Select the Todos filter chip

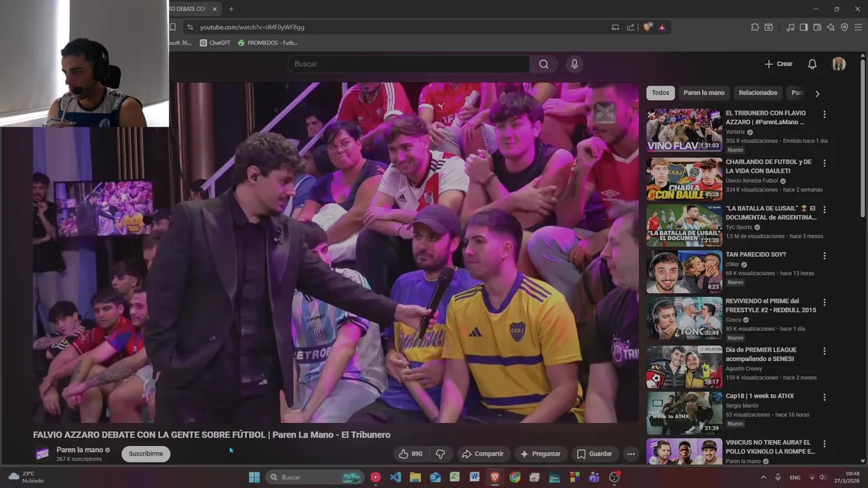click(660, 93)
